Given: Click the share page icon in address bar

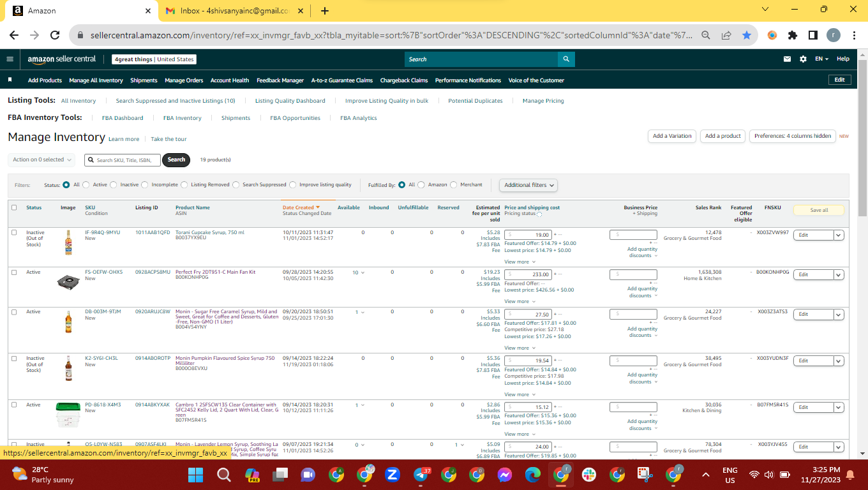Looking at the screenshot, I should tap(726, 36).
